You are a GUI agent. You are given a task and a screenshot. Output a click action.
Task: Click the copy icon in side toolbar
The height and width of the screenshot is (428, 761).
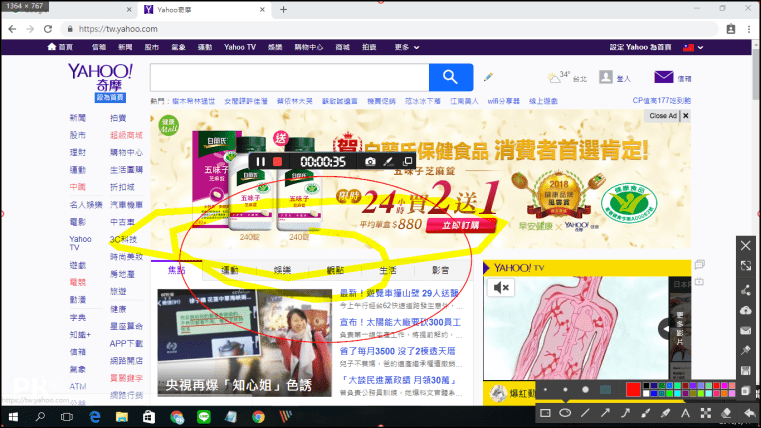click(746, 391)
